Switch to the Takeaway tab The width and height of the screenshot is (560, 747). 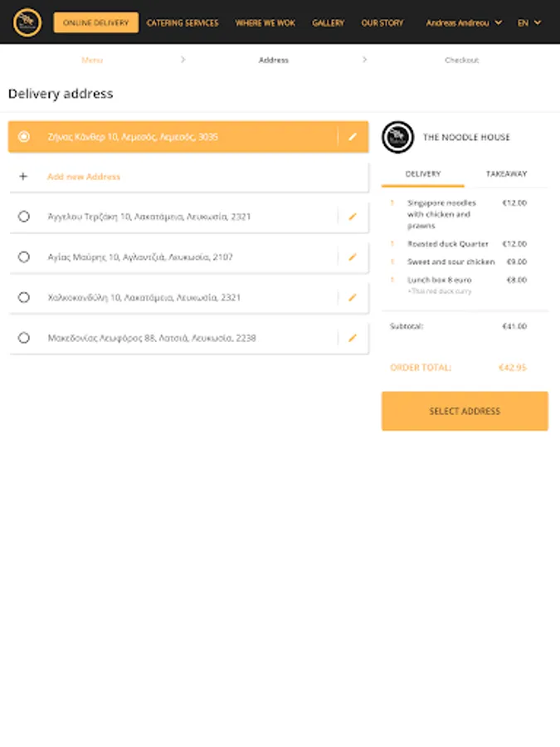506,174
